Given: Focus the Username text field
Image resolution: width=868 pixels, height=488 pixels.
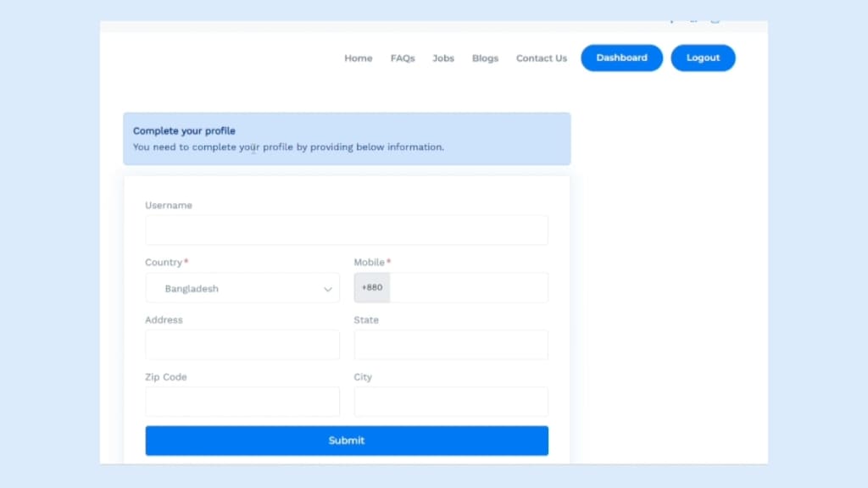Looking at the screenshot, I should click(346, 230).
